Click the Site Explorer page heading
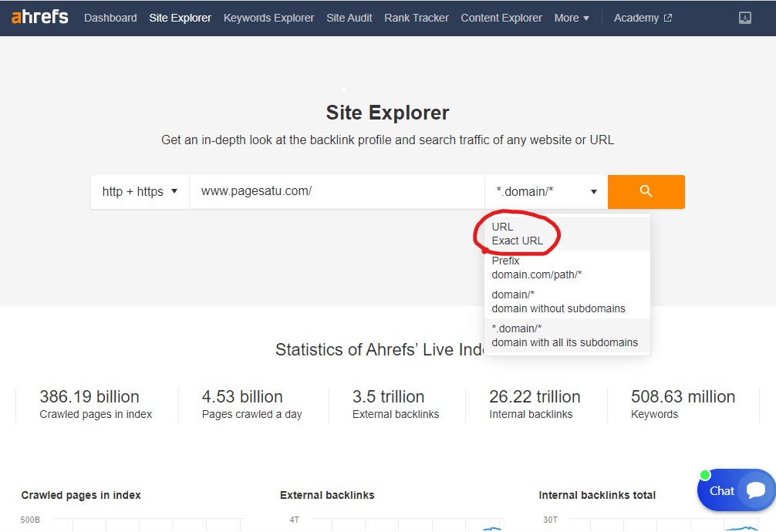Image resolution: width=776 pixels, height=532 pixels. click(387, 113)
